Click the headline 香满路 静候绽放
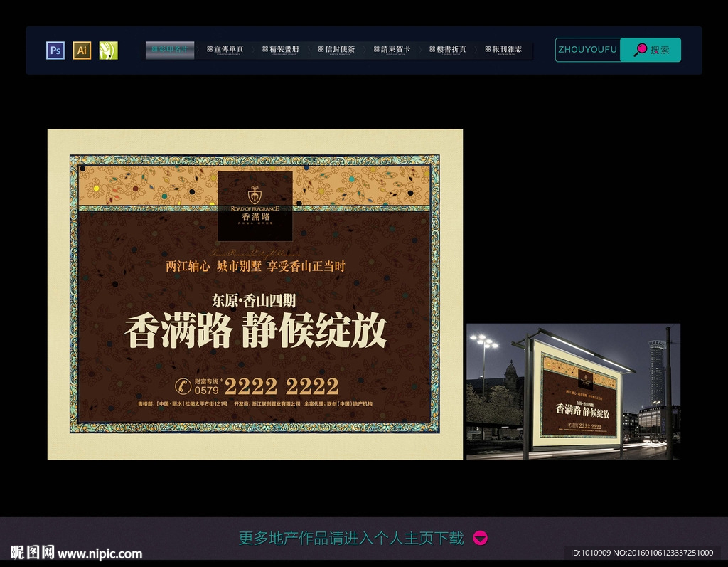 pos(256,330)
